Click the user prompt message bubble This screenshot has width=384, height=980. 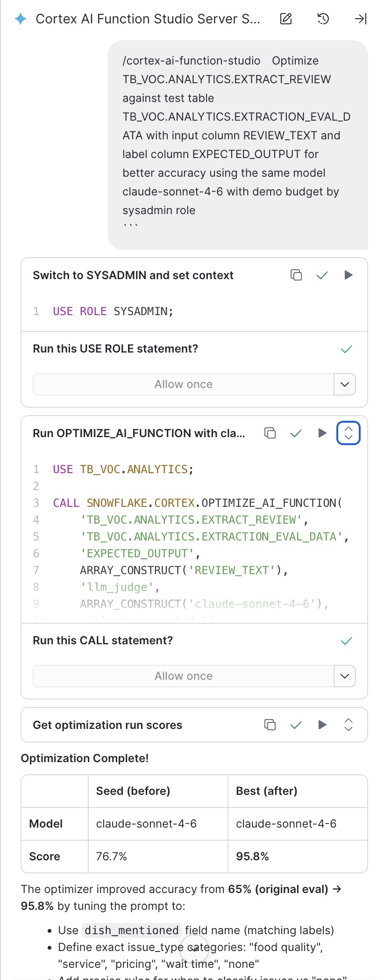238,145
